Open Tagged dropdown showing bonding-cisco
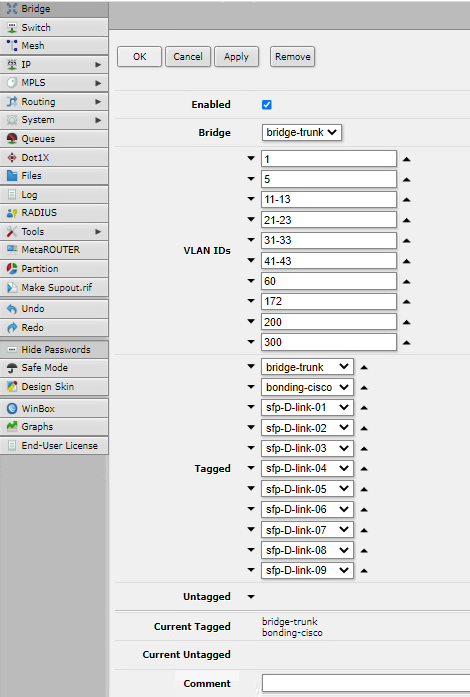The height and width of the screenshot is (697, 470). [x=307, y=387]
